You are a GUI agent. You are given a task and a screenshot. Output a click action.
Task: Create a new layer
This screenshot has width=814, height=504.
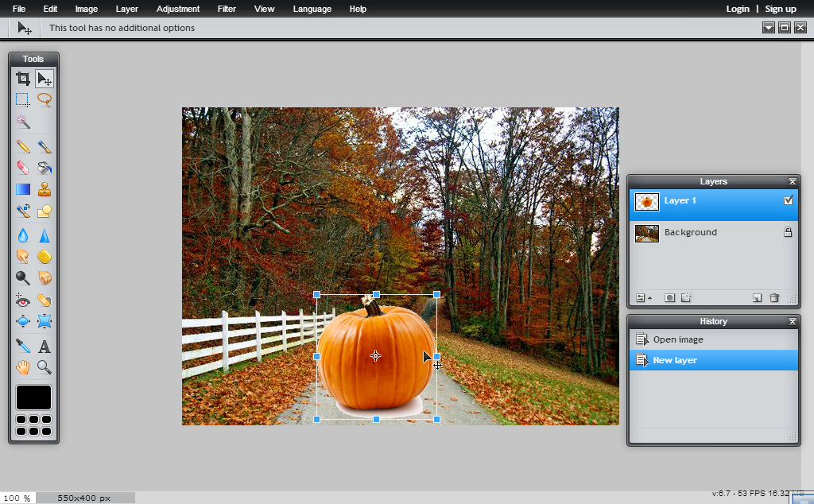tap(757, 298)
